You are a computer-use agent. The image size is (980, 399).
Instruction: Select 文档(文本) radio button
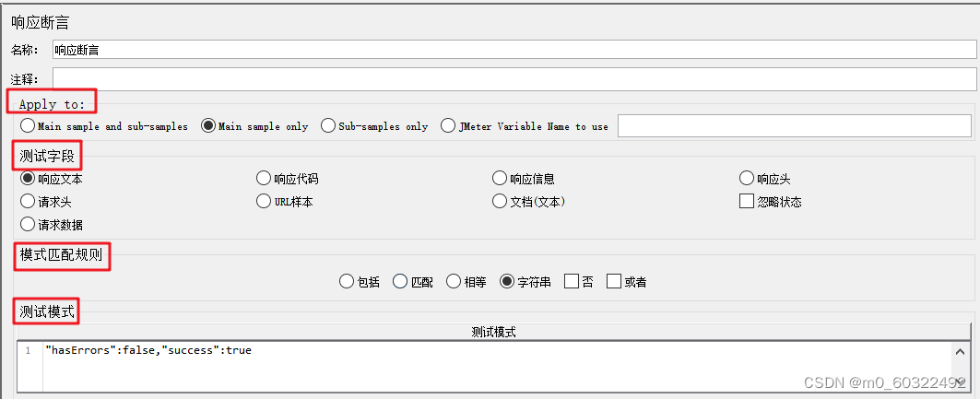tap(529, 202)
